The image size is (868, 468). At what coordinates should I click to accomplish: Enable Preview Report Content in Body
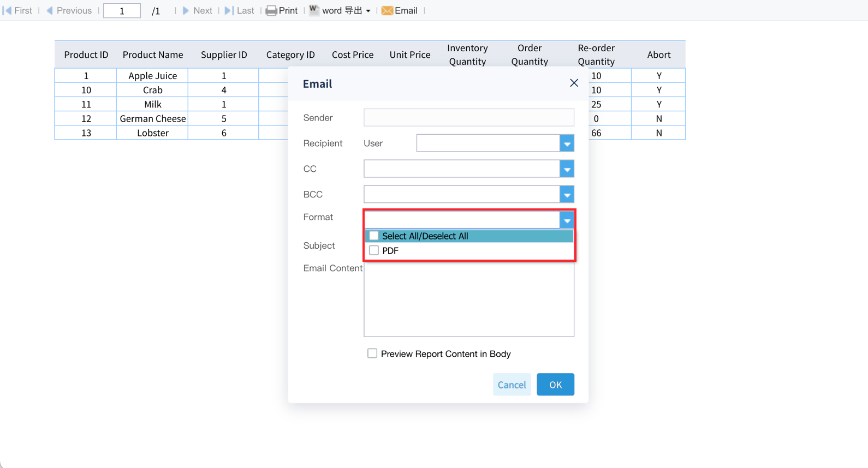pyautogui.click(x=372, y=353)
